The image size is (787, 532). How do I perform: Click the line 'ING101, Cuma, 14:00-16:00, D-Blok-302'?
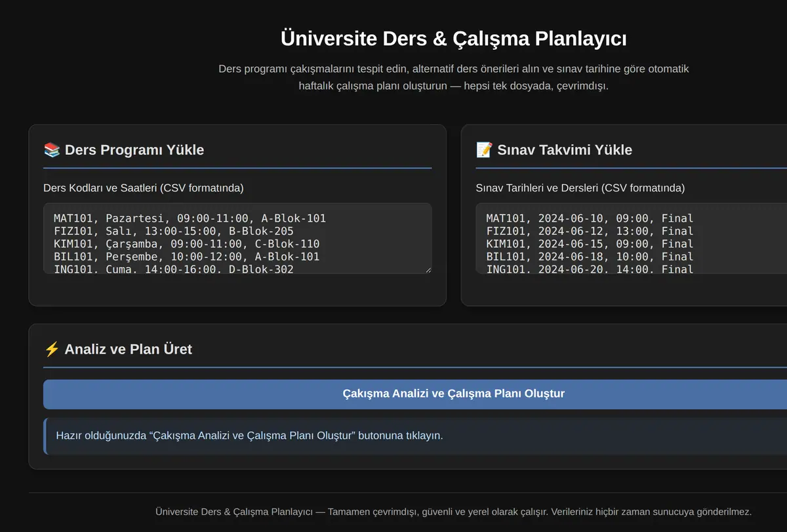point(173,269)
